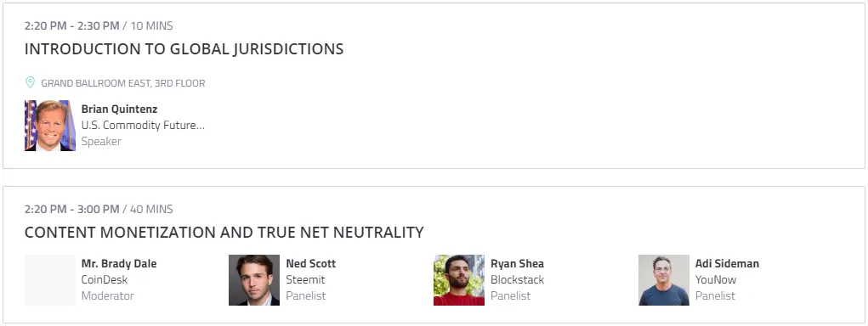Open Ryan Shea's profile photo
This screenshot has height=326, width=868.
pos(459,280)
